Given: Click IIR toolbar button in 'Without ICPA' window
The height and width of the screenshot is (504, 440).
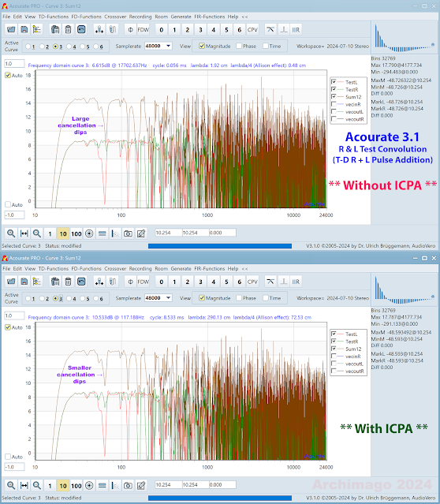Looking at the screenshot, I should 296,29.
